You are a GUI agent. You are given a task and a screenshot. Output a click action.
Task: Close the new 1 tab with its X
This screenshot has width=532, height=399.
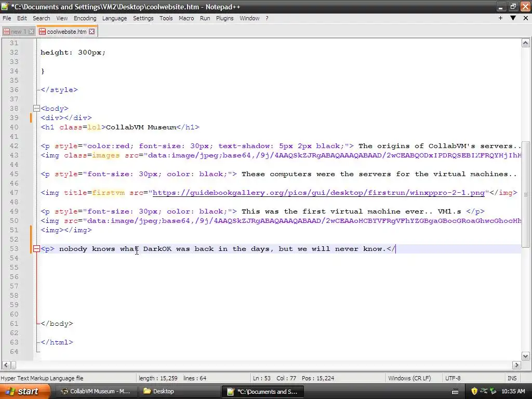click(31, 32)
